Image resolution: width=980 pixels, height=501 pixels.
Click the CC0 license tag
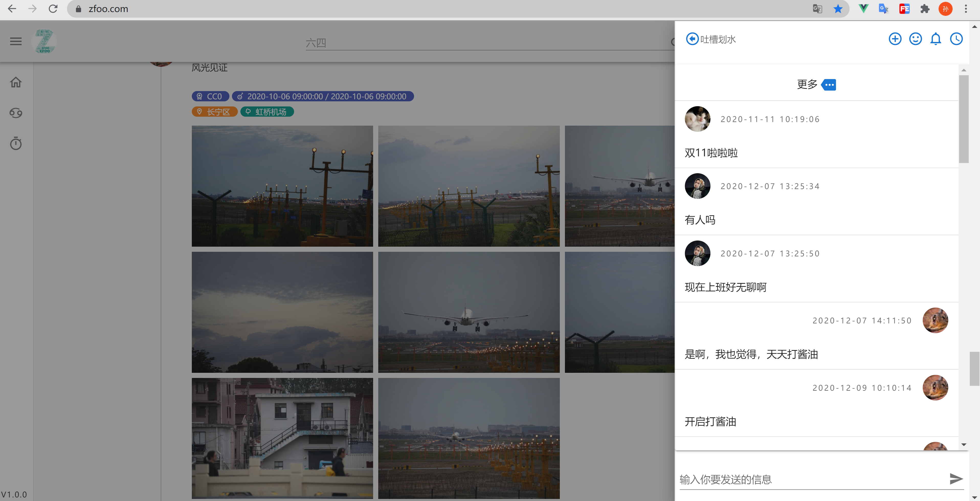click(x=210, y=96)
